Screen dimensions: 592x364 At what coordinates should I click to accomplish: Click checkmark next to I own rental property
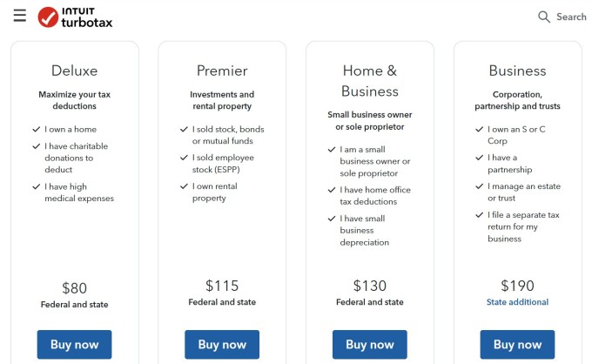pyautogui.click(x=184, y=186)
